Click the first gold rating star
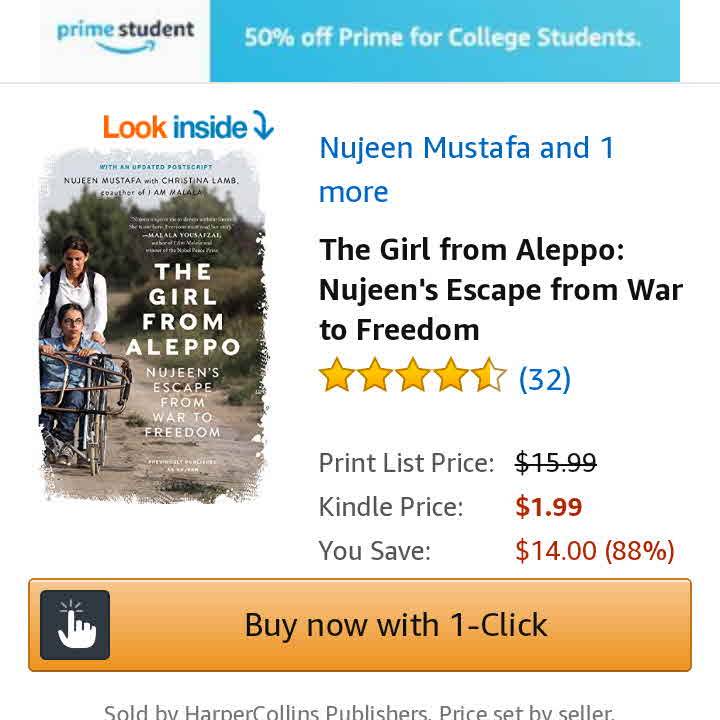Viewport: 720px width, 720px height. (x=337, y=377)
